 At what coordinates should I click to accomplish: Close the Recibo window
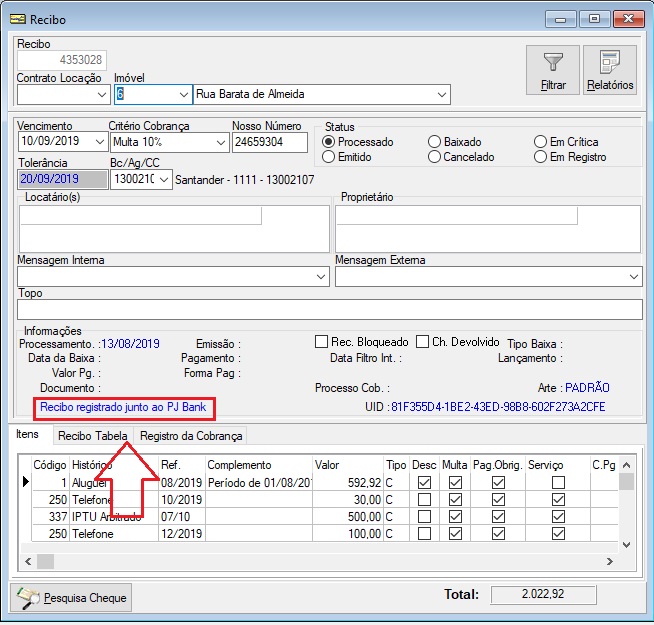[628, 19]
